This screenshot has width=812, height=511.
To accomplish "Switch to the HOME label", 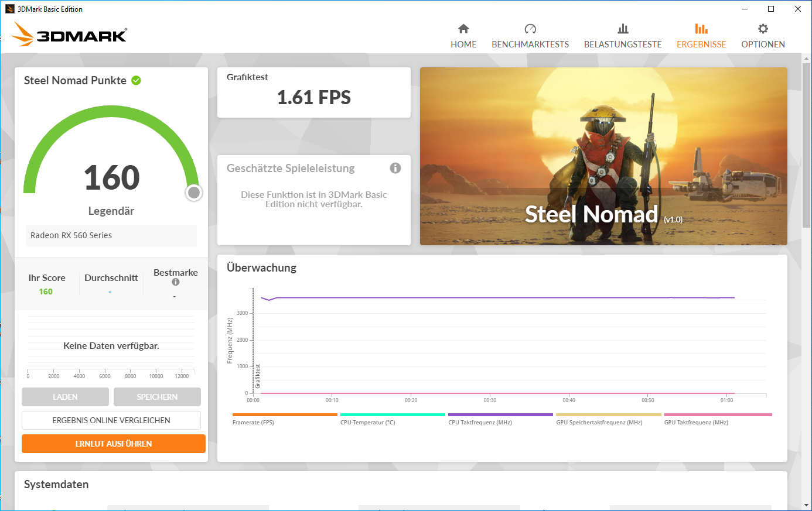I will point(463,44).
